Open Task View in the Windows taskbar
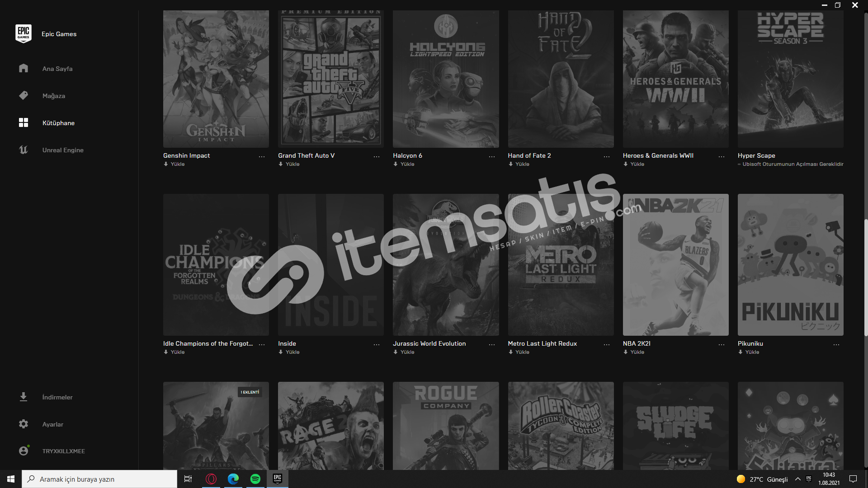The width and height of the screenshot is (868, 488). pyautogui.click(x=188, y=479)
